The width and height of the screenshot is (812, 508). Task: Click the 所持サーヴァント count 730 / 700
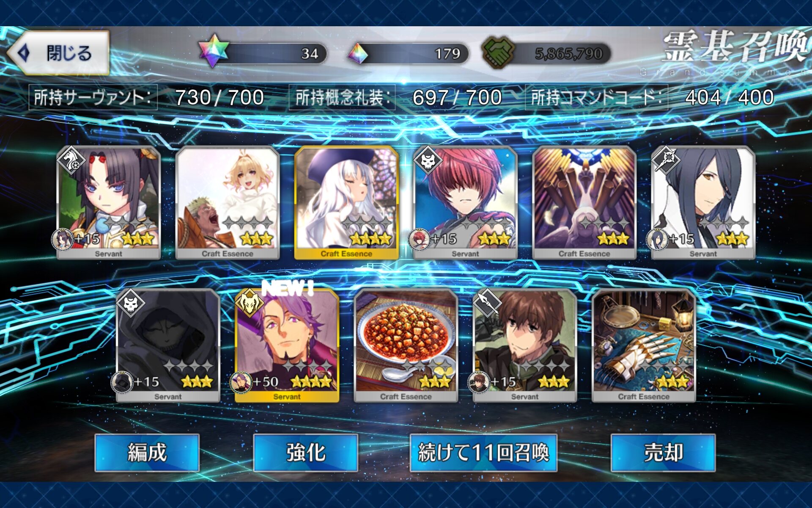pyautogui.click(x=219, y=97)
